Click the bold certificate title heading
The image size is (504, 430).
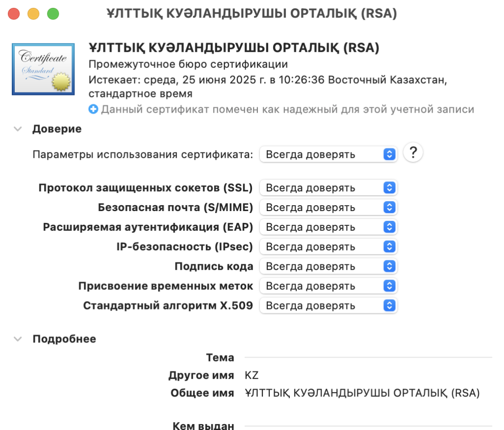coord(234,48)
